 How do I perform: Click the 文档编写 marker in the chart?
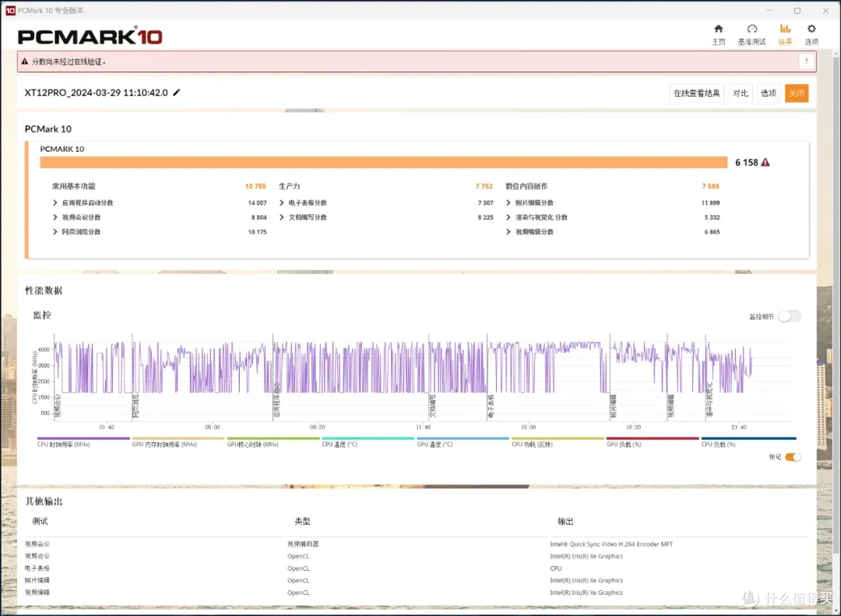point(433,407)
